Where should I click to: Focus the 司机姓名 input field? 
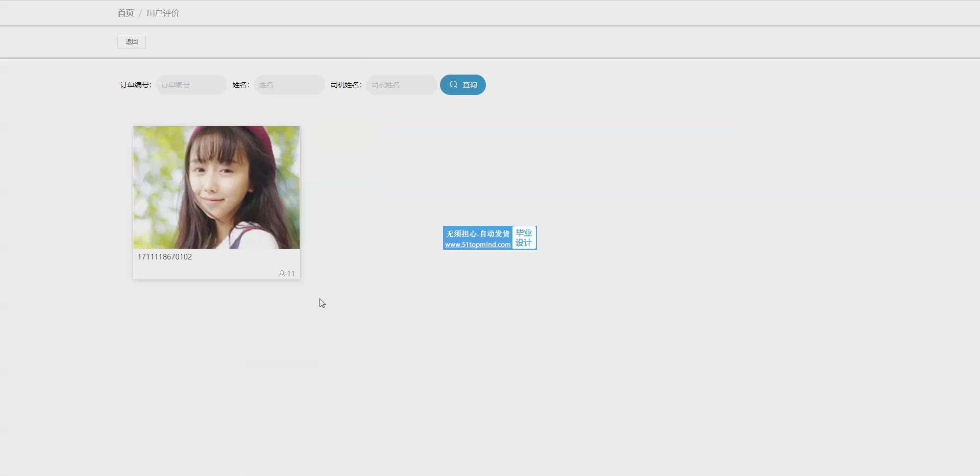click(x=402, y=85)
